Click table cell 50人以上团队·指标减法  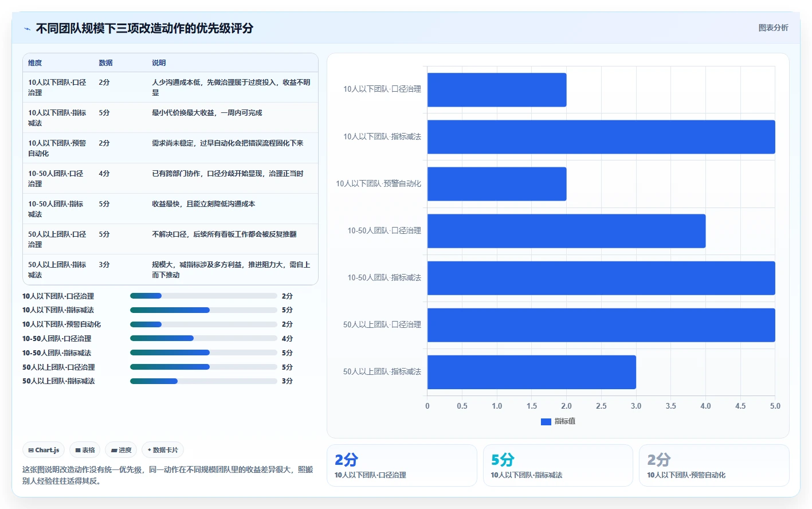point(57,269)
